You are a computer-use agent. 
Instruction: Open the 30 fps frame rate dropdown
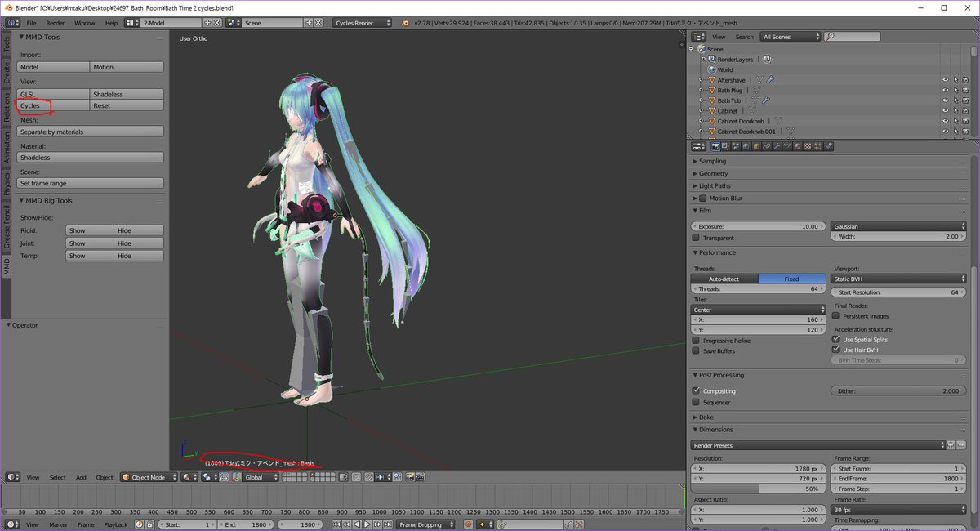pos(898,509)
